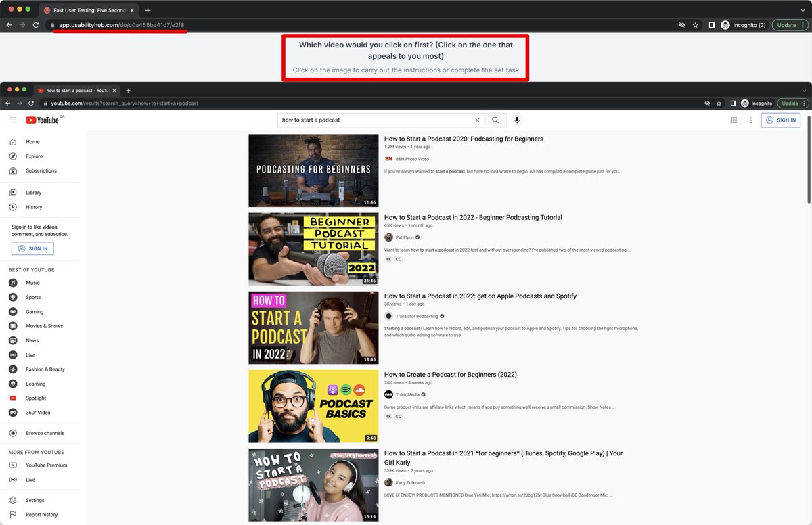Reload the usabilityhub page
812x525 pixels.
pos(36,25)
